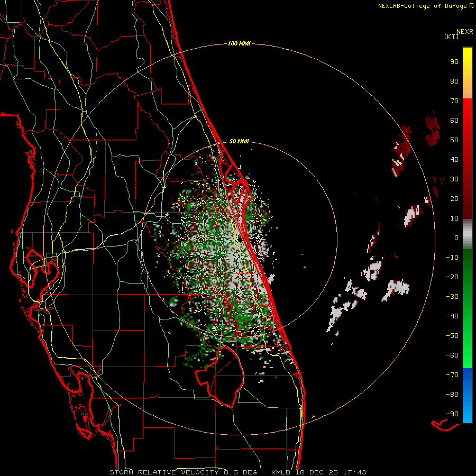Screen dimensions: 476x476
Task: Click the 10 value on velocity scale
Action: (454, 218)
